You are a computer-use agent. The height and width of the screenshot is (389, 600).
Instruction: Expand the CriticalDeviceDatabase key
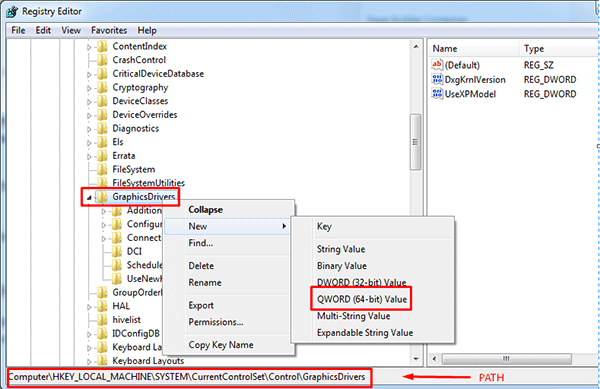89,75
